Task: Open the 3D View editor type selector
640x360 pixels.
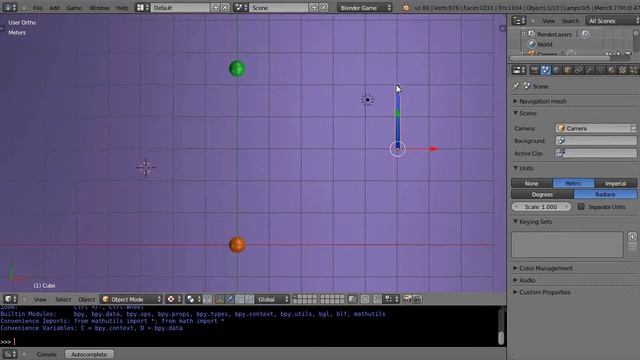Action: coord(10,299)
